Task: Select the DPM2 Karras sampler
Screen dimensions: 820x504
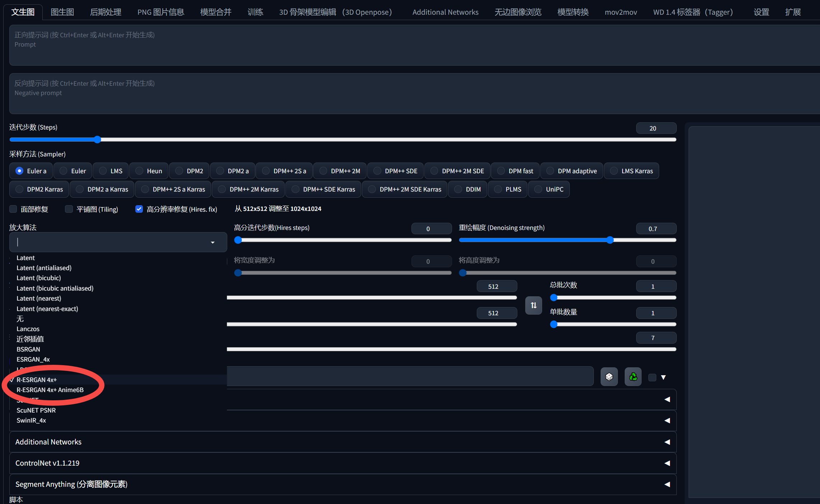Action: [x=39, y=189]
